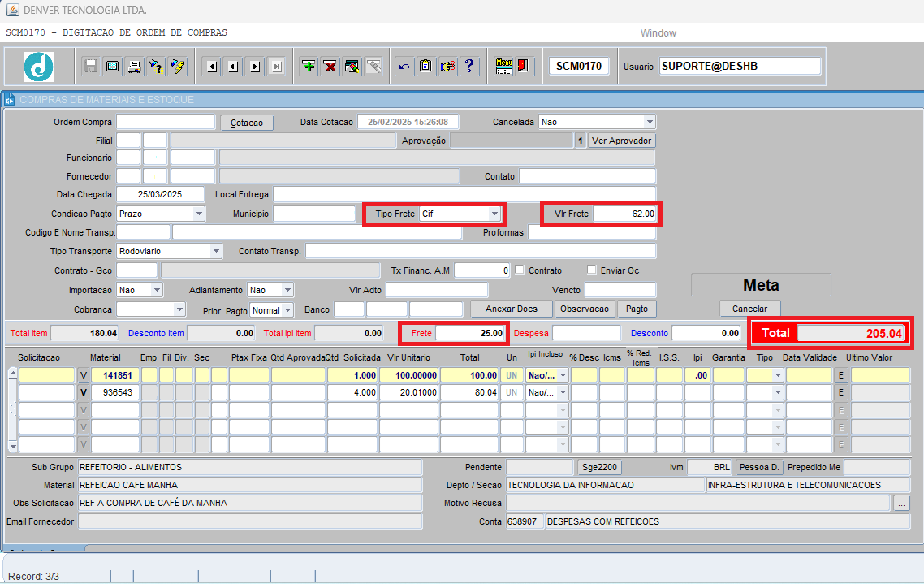
Task: Click the Observacao button
Action: (585, 309)
